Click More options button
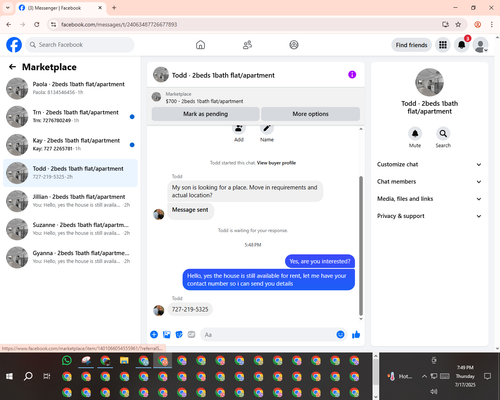The height and width of the screenshot is (400, 500). pyautogui.click(x=310, y=114)
